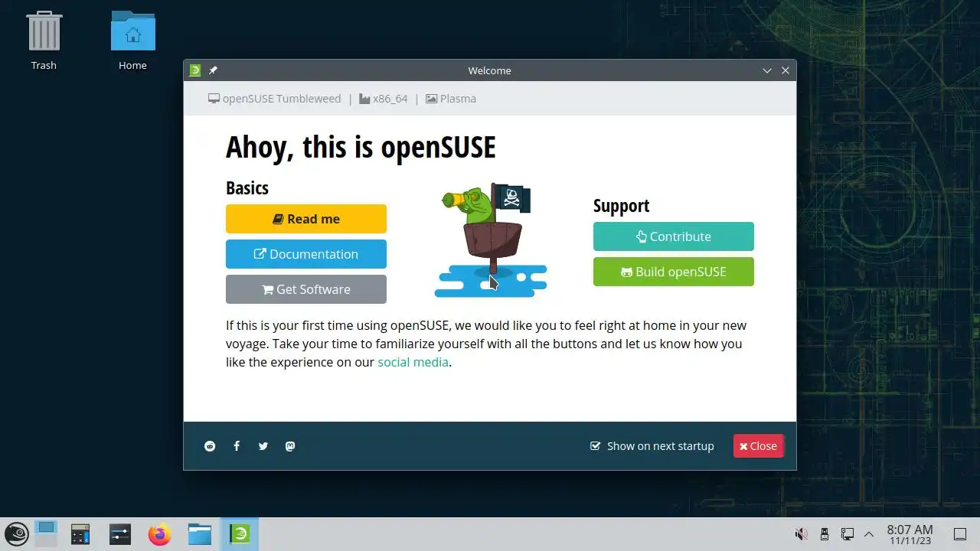Open the Mastodon social link icon
Viewport: 980px width, 551px height.
pyautogui.click(x=290, y=446)
